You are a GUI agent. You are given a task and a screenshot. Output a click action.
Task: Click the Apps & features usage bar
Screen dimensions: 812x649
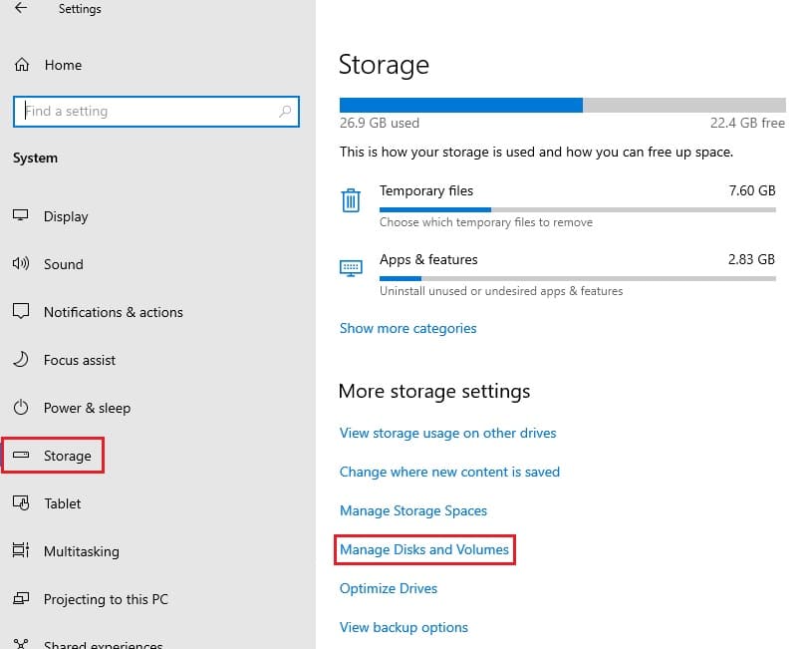(578, 278)
